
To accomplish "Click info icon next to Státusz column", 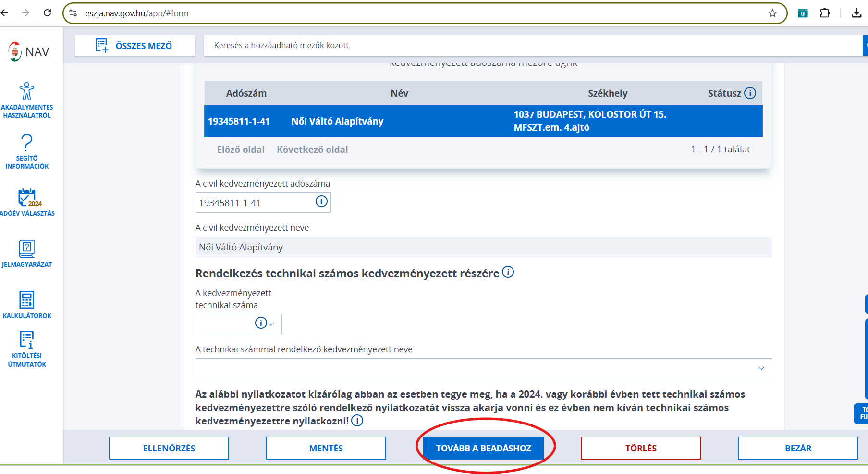I will (x=750, y=93).
